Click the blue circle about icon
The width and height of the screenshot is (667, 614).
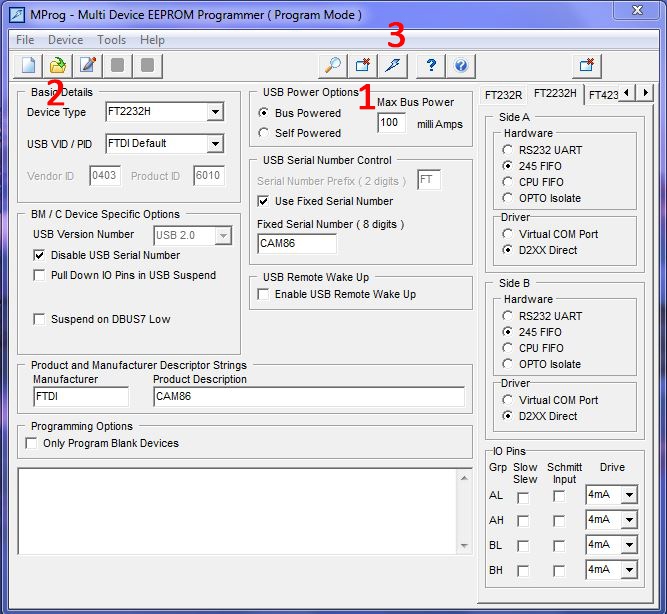pyautogui.click(x=461, y=66)
